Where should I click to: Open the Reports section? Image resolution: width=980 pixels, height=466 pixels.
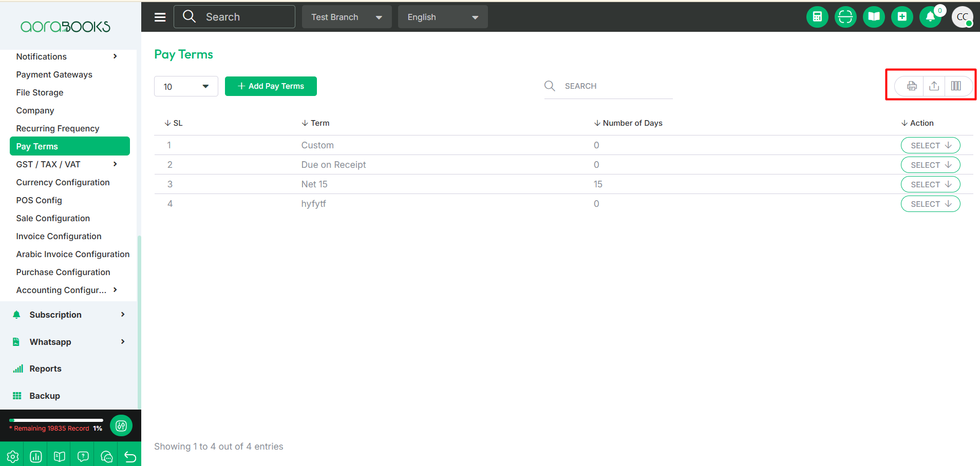tap(45, 368)
